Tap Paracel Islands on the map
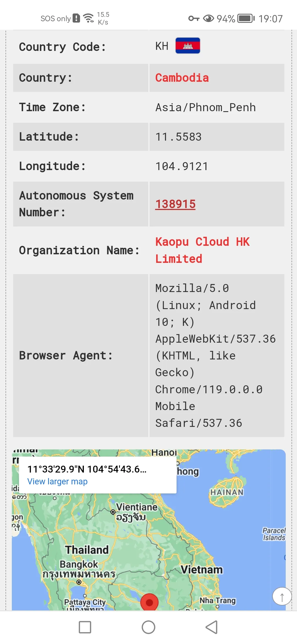The height and width of the screenshot is (644, 297). (274, 534)
